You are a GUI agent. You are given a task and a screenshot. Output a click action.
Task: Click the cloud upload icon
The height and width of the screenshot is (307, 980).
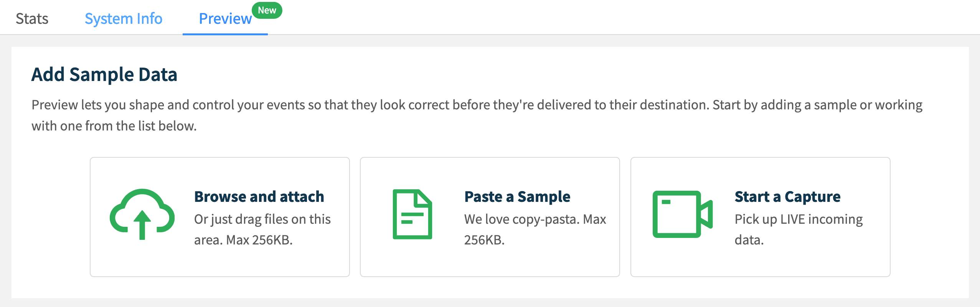(142, 214)
